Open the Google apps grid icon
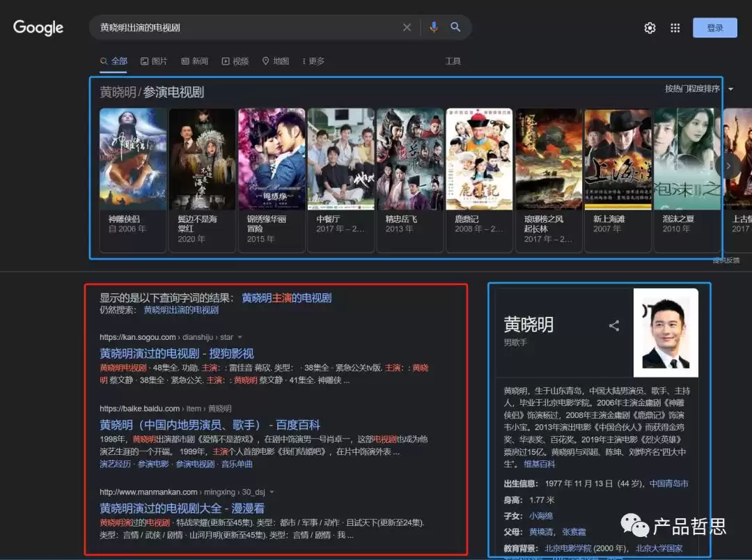This screenshot has height=560, width=752. 675,27
